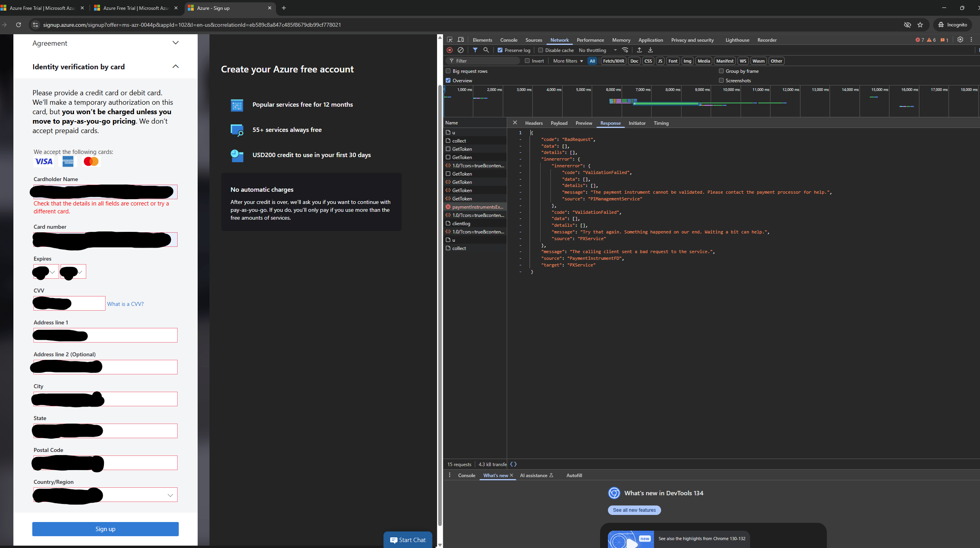Toggle device toolbar icon in DevTools
Viewport: 980px width, 548px height.
461,40
